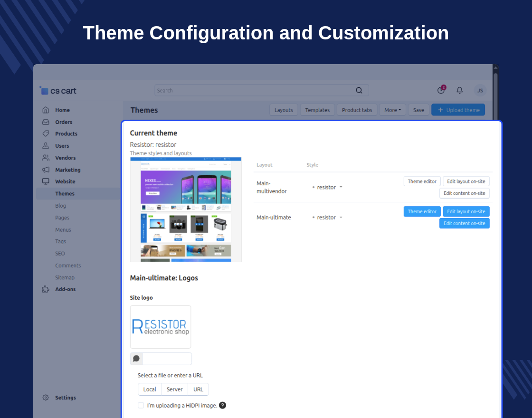Click the Resistor site logo image
Image resolution: width=532 pixels, height=418 pixels.
[x=161, y=327]
